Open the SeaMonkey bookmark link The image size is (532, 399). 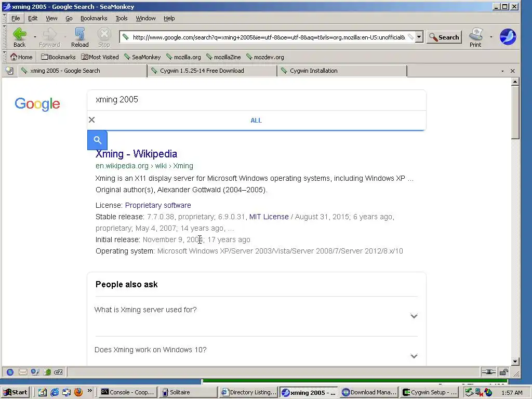coord(142,57)
